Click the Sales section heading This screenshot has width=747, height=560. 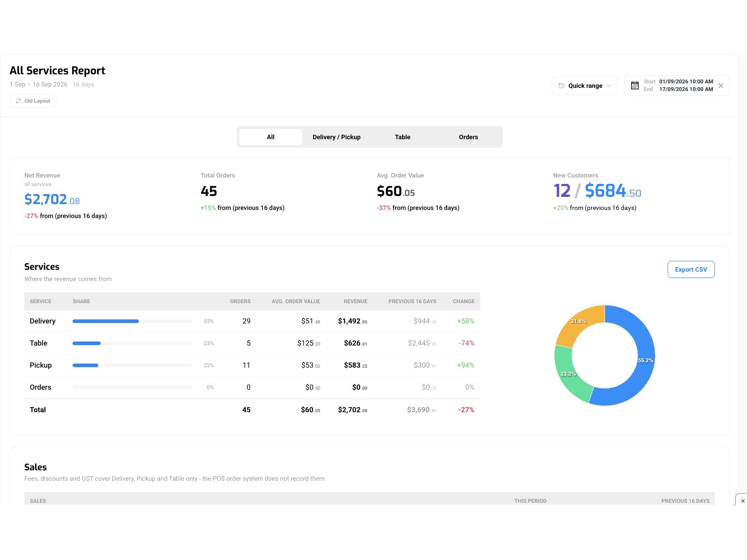[36, 467]
